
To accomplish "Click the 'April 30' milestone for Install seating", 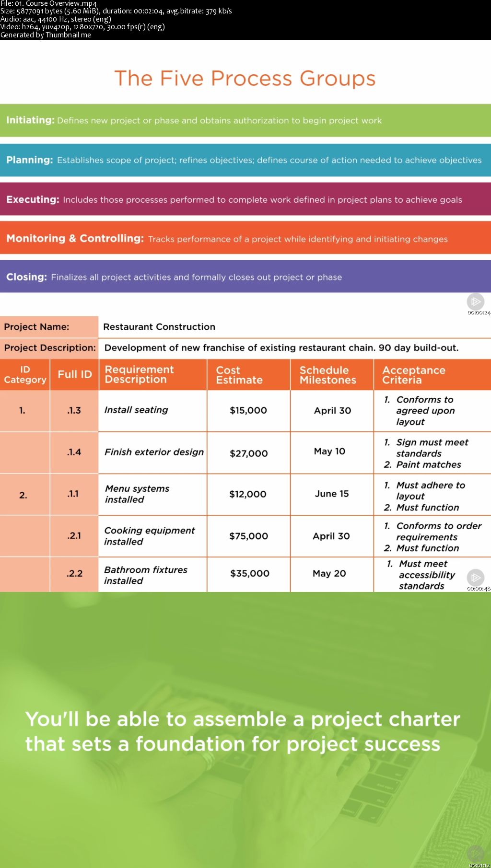I will pos(332,410).
